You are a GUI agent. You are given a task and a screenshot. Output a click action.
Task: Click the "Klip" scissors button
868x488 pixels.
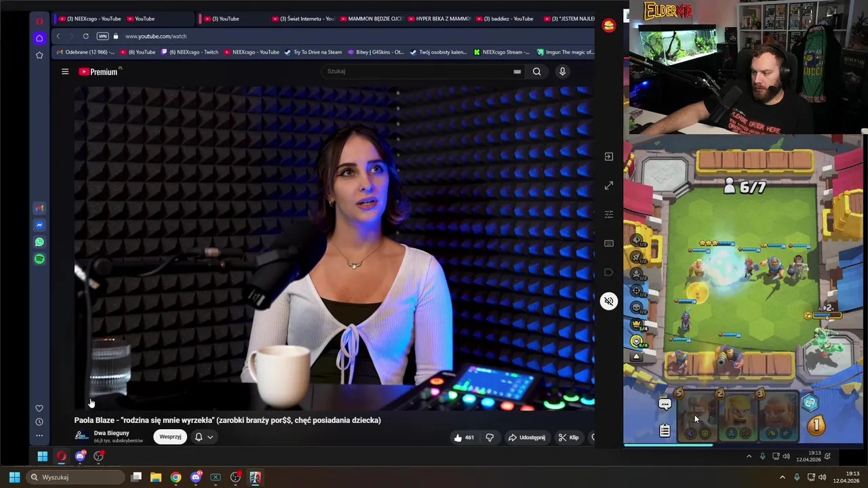[x=569, y=437]
